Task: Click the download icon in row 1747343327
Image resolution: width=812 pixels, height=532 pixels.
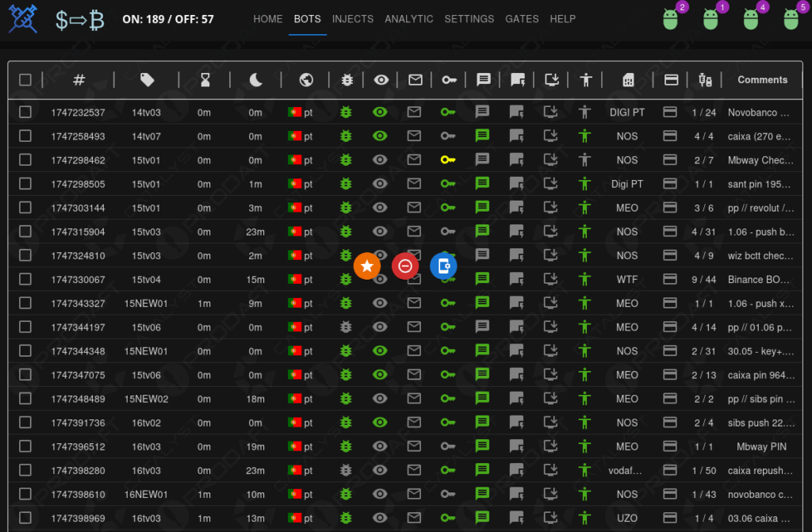Action: (x=550, y=303)
